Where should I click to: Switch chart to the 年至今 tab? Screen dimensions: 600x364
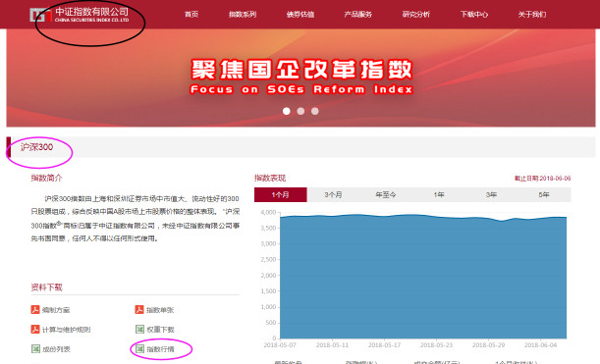tap(386, 194)
